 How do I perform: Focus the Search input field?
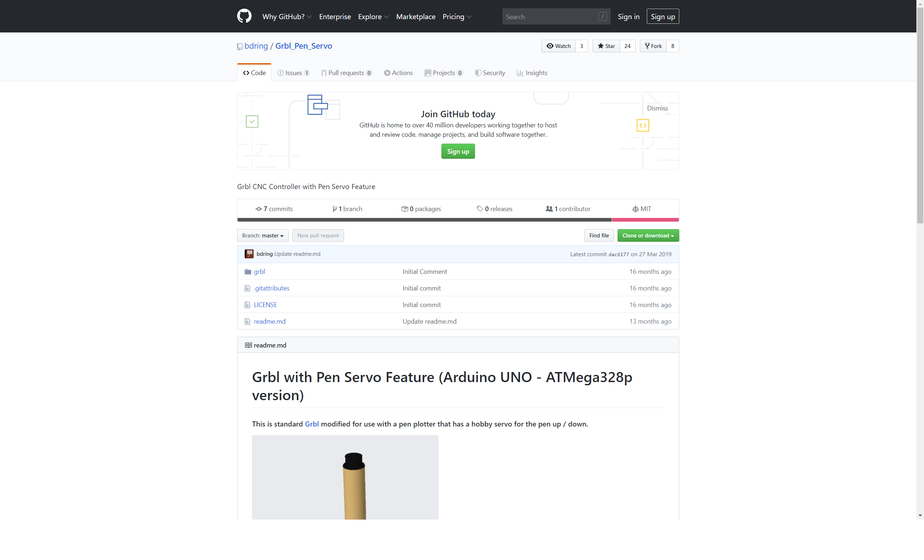click(551, 17)
